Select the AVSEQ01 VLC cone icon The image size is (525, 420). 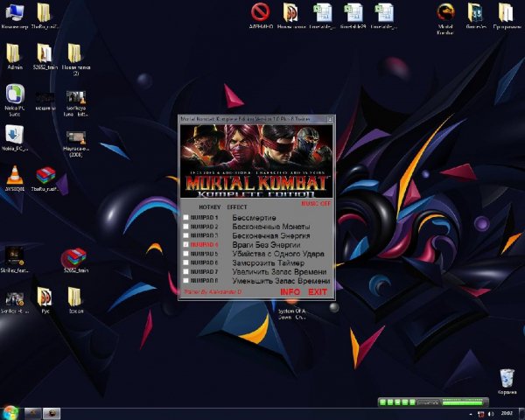(14, 178)
